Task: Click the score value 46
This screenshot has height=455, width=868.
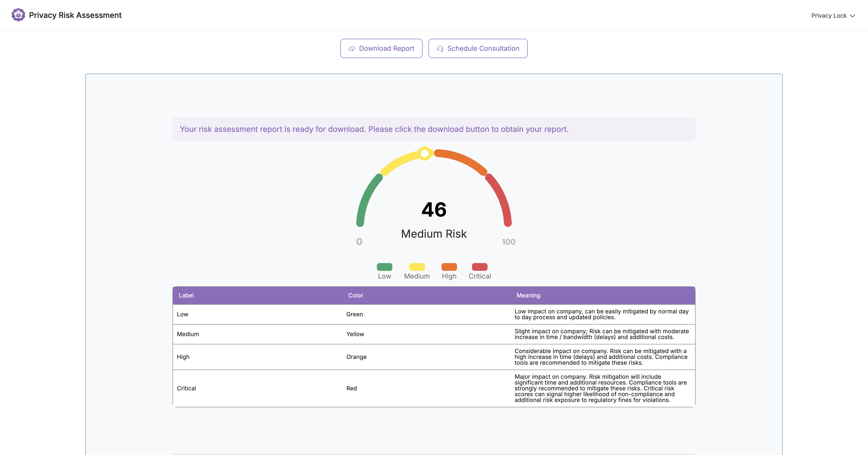Action: (x=434, y=210)
